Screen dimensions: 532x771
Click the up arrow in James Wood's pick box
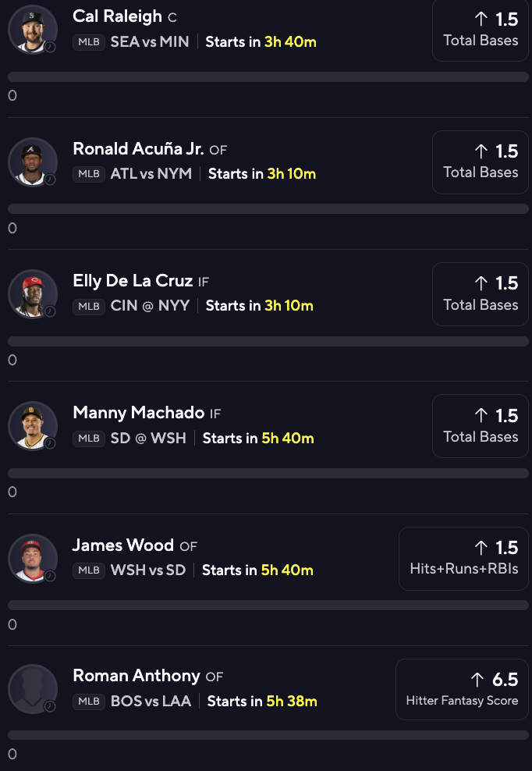(x=481, y=548)
